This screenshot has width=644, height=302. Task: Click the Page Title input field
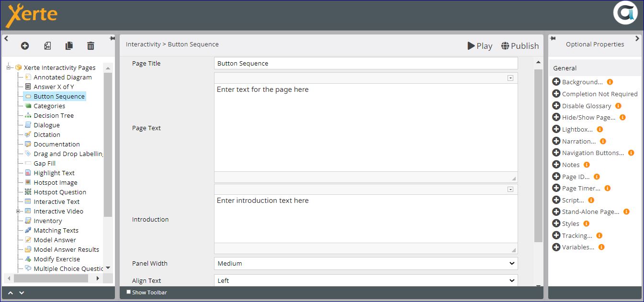365,63
